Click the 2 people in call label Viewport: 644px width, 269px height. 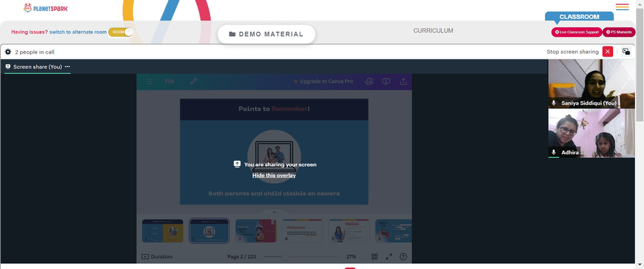tap(35, 52)
